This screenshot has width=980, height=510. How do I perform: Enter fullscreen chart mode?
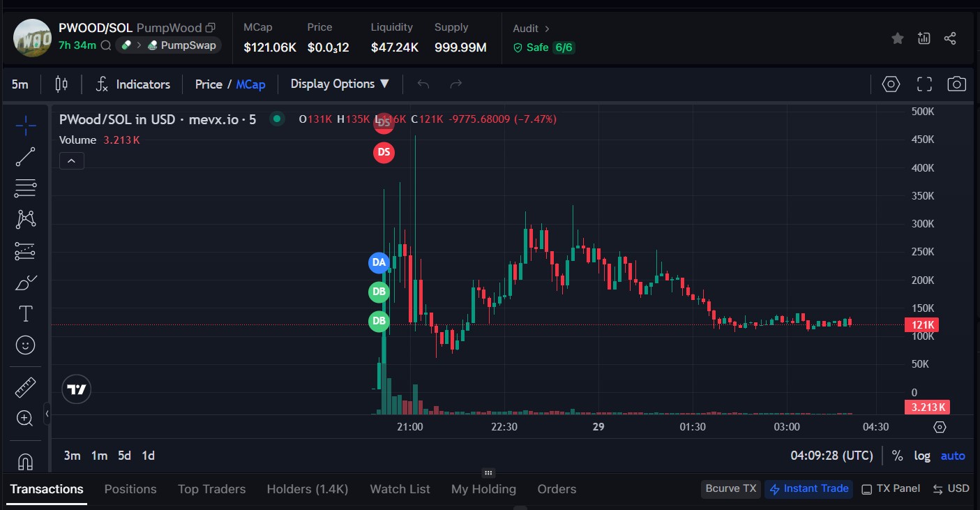tap(924, 84)
